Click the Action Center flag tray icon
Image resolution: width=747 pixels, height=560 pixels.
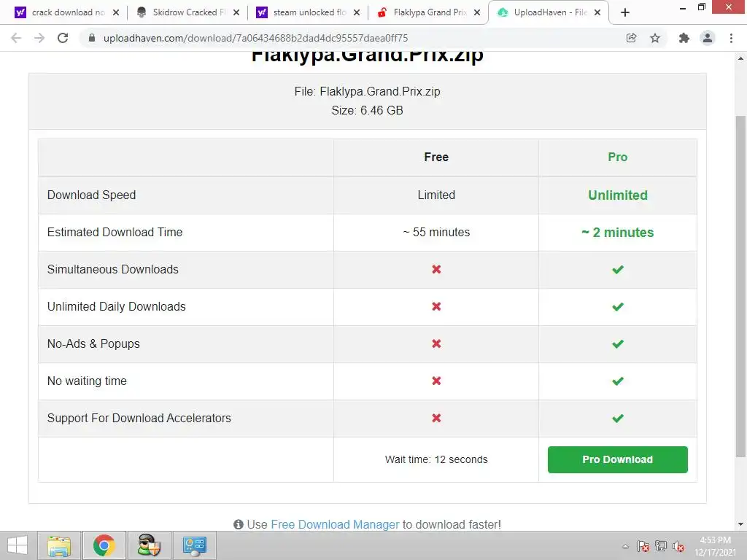click(643, 547)
